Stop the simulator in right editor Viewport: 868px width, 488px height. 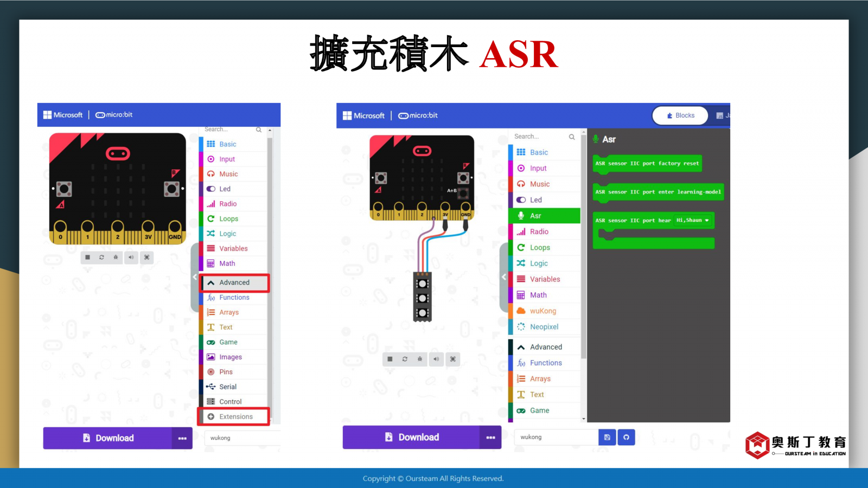click(x=390, y=359)
